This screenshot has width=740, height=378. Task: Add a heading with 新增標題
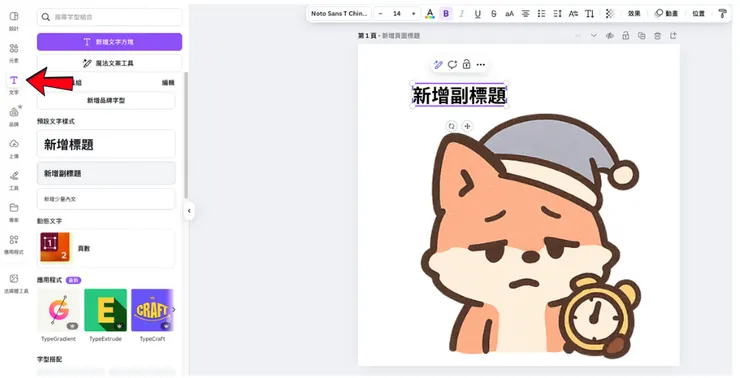coord(106,144)
